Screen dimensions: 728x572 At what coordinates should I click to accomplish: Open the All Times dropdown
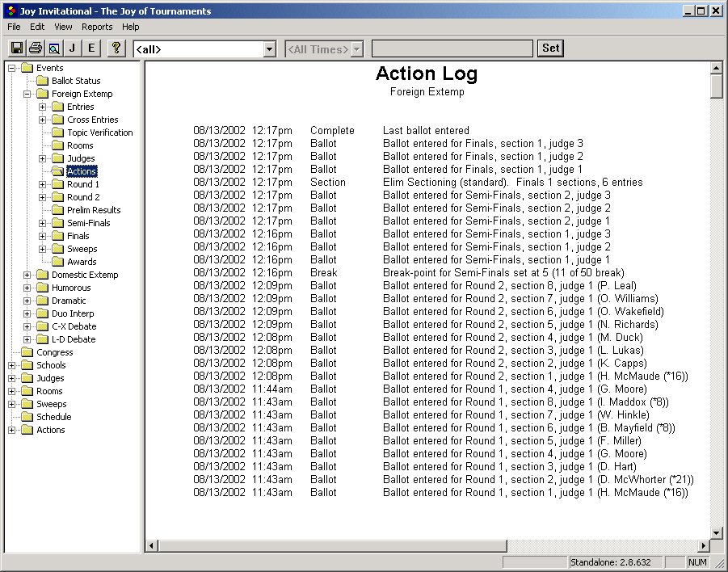[356, 49]
